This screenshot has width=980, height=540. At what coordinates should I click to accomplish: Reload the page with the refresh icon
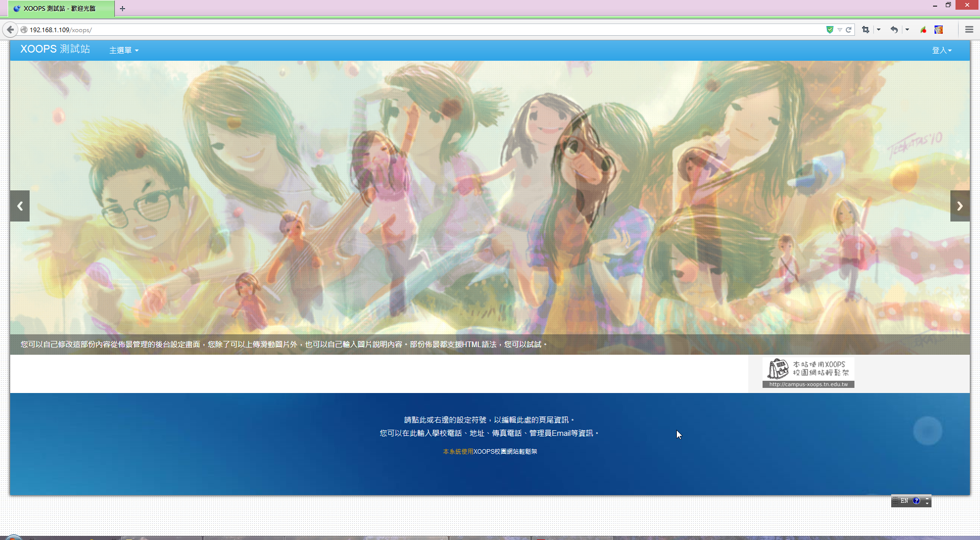(x=848, y=30)
